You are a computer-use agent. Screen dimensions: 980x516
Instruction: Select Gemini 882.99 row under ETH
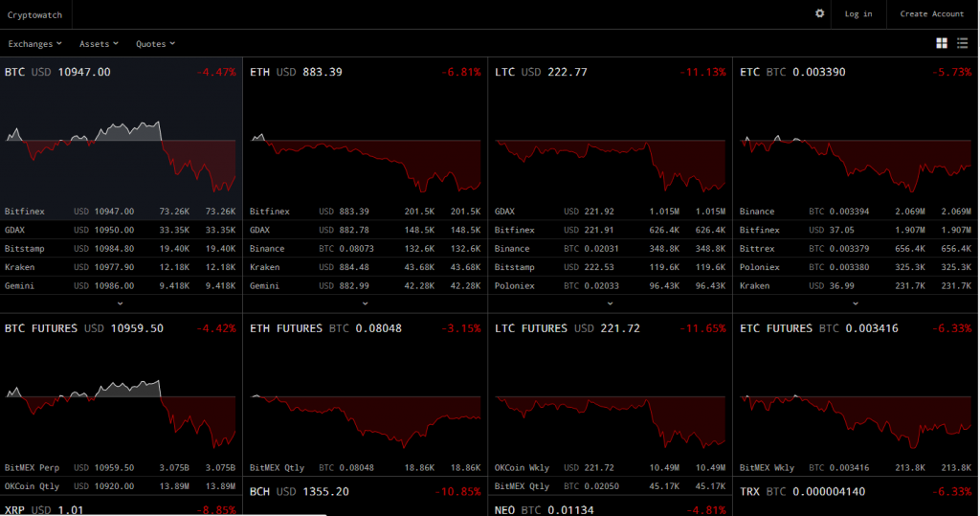pyautogui.click(x=366, y=286)
